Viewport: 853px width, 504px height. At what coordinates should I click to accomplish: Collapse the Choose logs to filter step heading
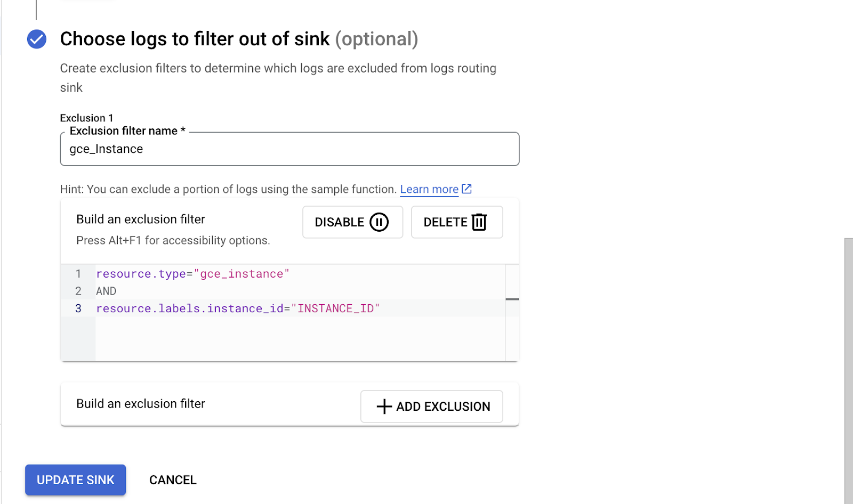239,39
